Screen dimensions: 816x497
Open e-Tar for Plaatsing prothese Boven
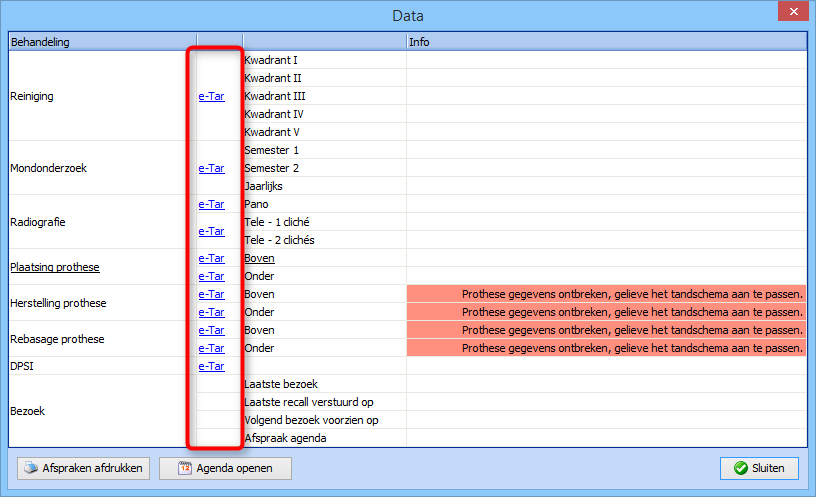(211, 258)
